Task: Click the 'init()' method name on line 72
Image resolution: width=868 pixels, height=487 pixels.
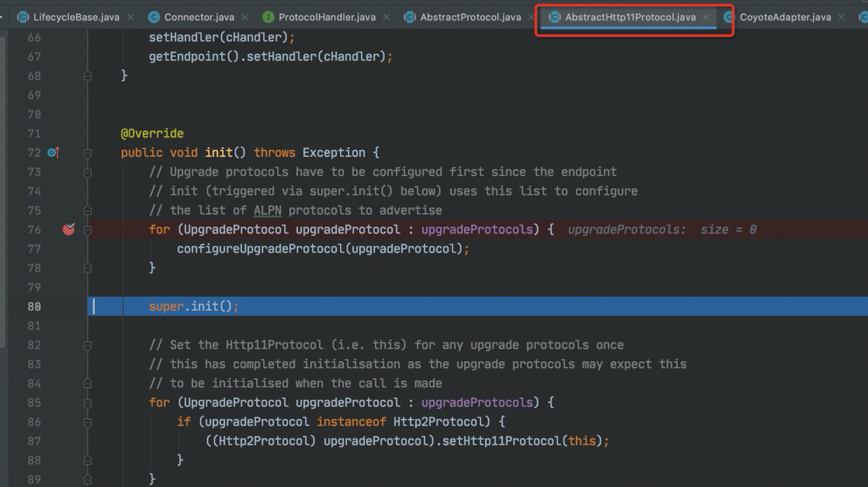Action: [225, 153]
